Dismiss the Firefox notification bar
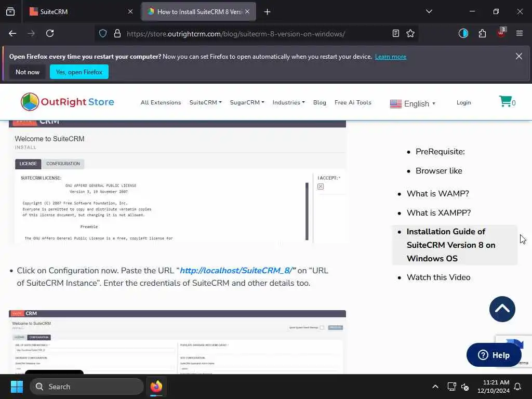 point(519,56)
